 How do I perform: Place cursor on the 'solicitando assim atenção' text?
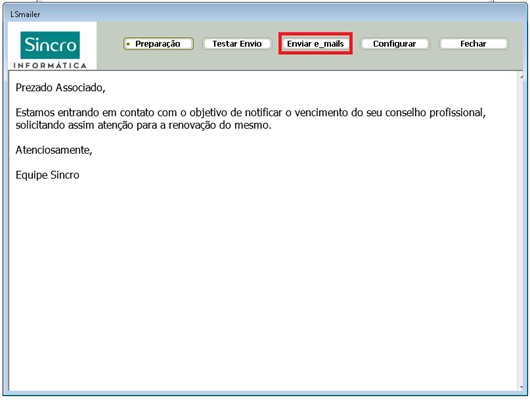tap(74, 125)
